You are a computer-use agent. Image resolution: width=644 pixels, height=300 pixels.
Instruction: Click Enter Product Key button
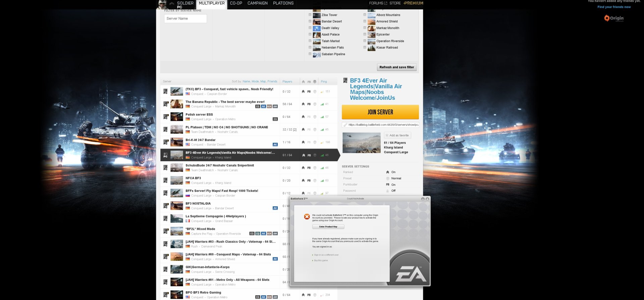(x=328, y=227)
